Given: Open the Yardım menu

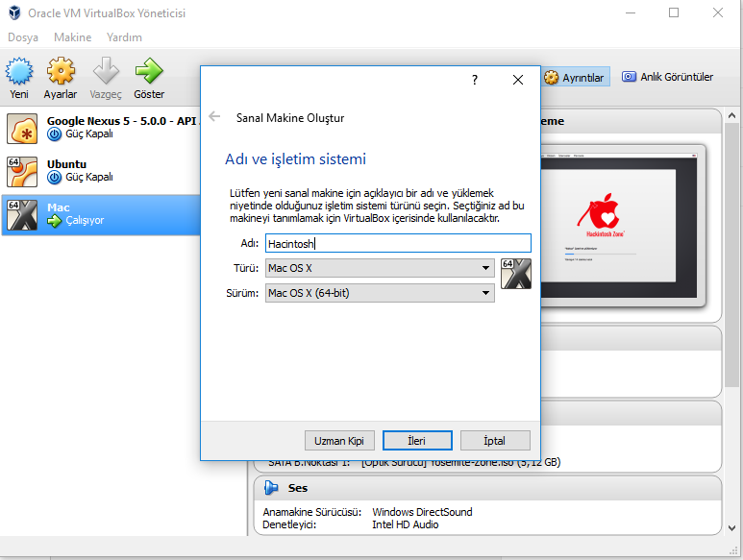Looking at the screenshot, I should [x=124, y=37].
